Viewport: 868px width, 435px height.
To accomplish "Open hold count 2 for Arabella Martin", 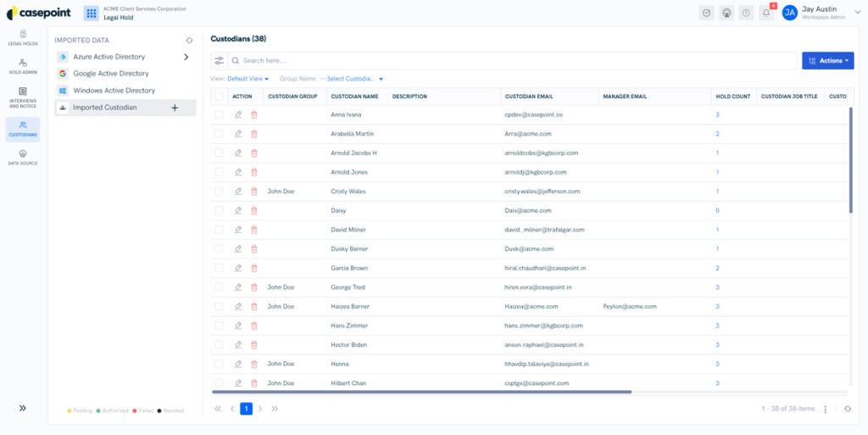I will pyautogui.click(x=717, y=134).
